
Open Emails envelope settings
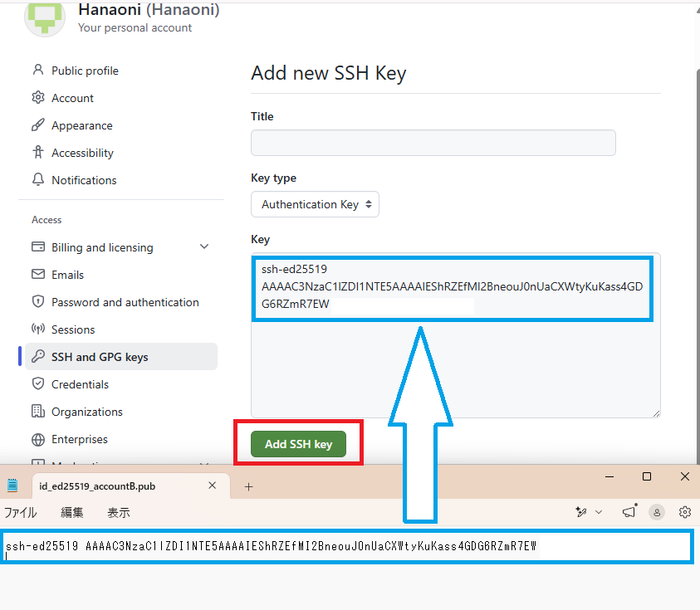click(x=38, y=275)
